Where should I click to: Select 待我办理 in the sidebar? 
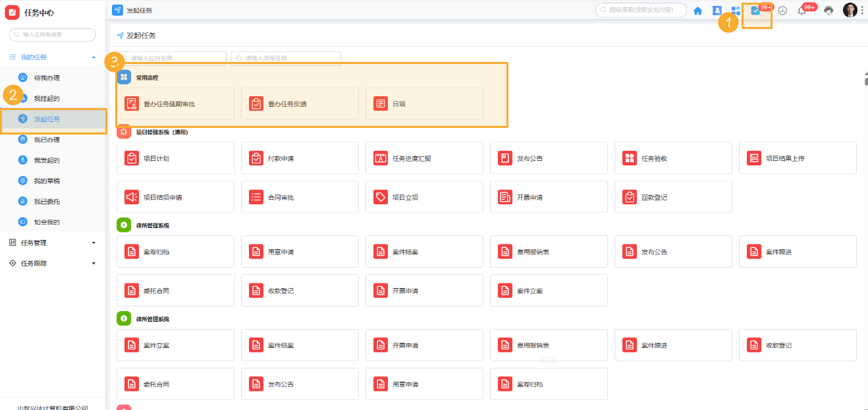[x=47, y=78]
